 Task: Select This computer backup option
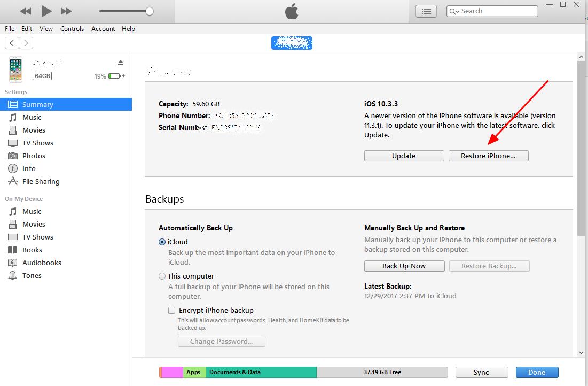pos(162,276)
